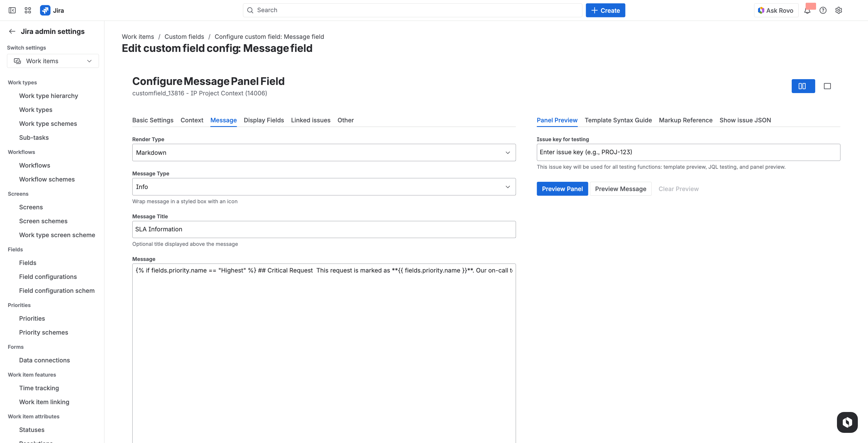Toggle back arrow to leave Jira admin settings
Screen dimensions: 868x443
point(12,31)
